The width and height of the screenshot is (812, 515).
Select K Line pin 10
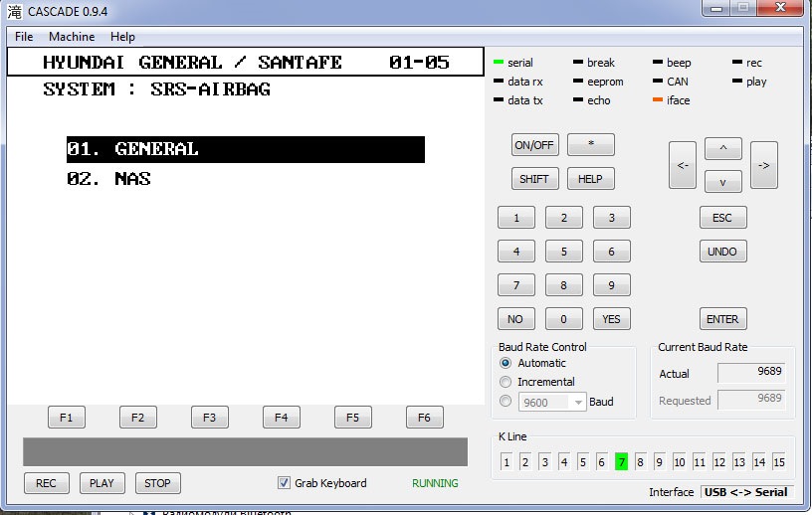pos(679,461)
